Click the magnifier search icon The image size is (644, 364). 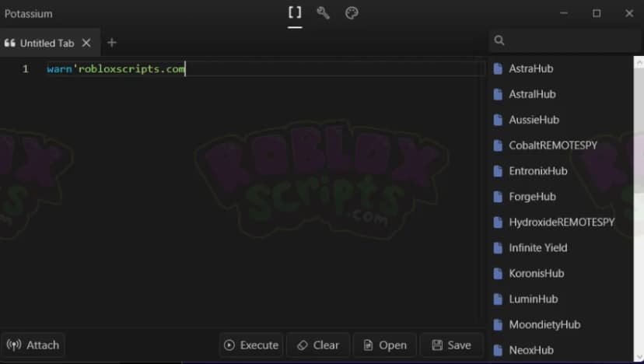499,40
